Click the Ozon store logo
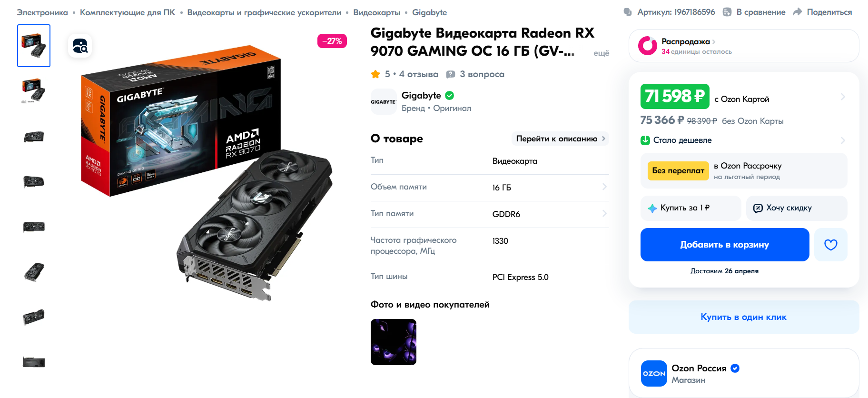The width and height of the screenshot is (868, 398). click(654, 373)
